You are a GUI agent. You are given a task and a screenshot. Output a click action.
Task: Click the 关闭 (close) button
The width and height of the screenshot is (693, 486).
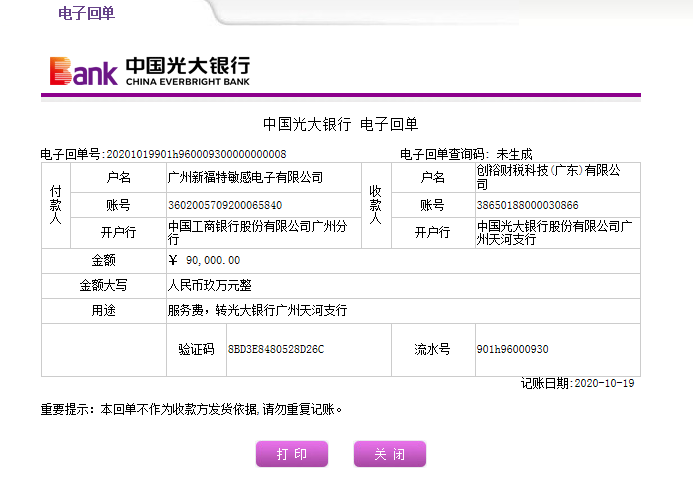coord(390,454)
